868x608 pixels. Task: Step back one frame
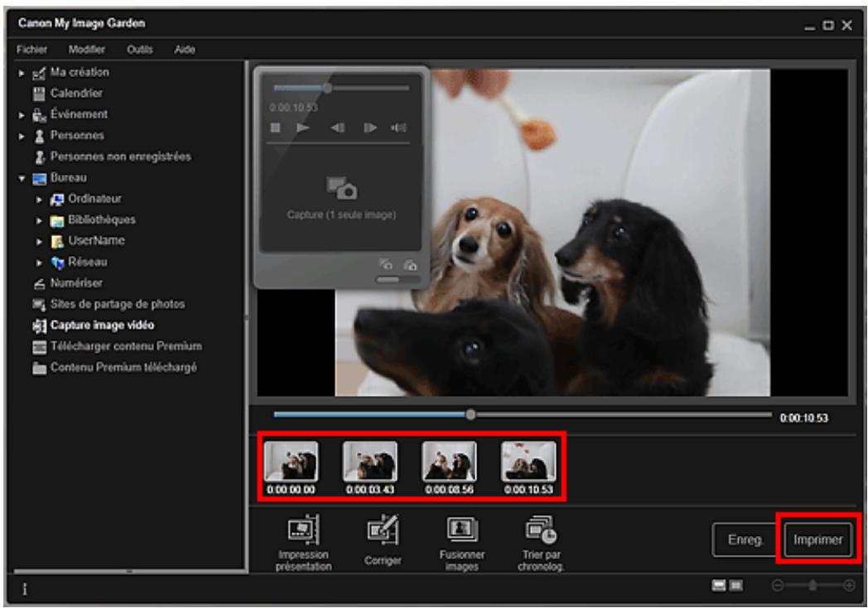click(x=338, y=128)
